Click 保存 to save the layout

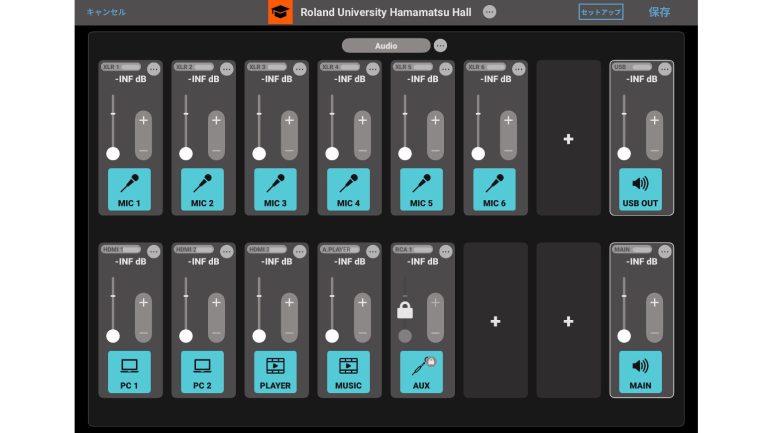coord(659,12)
